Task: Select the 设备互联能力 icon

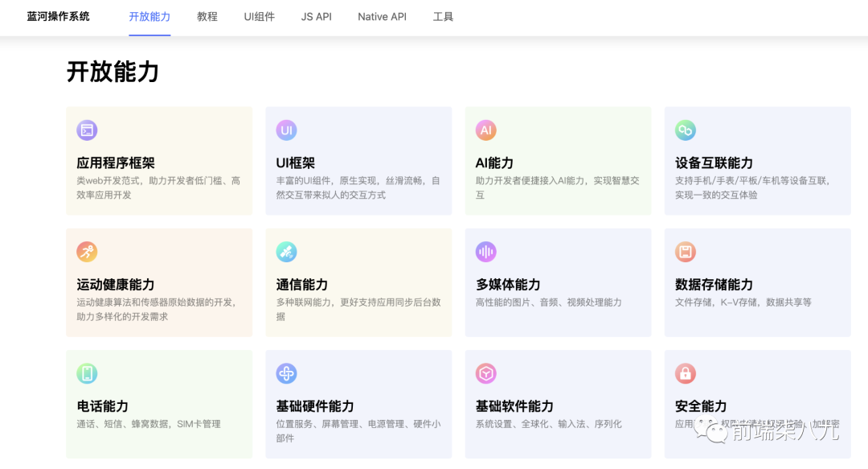Action: (x=686, y=130)
